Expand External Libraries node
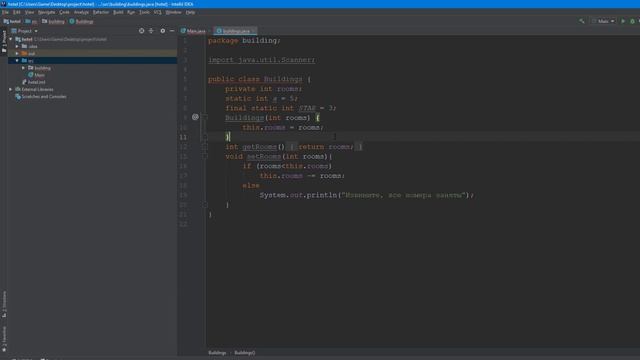This screenshot has width=640, height=360. click(x=11, y=89)
